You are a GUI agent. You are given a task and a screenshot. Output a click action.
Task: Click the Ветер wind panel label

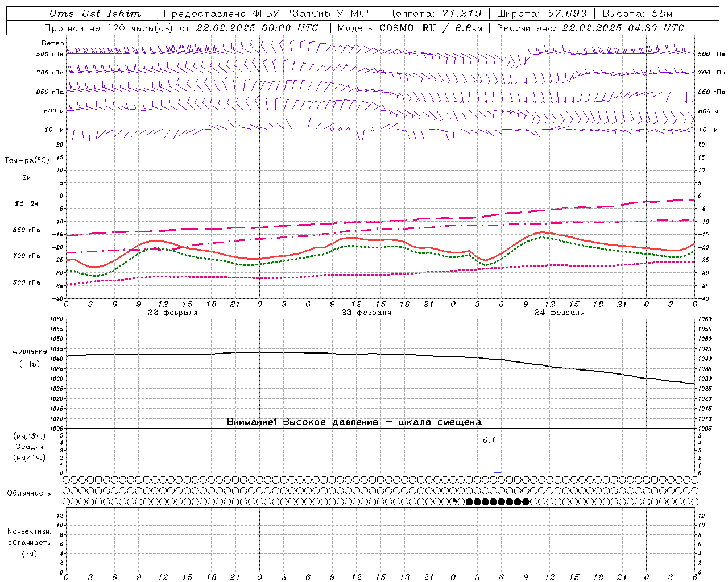52,43
